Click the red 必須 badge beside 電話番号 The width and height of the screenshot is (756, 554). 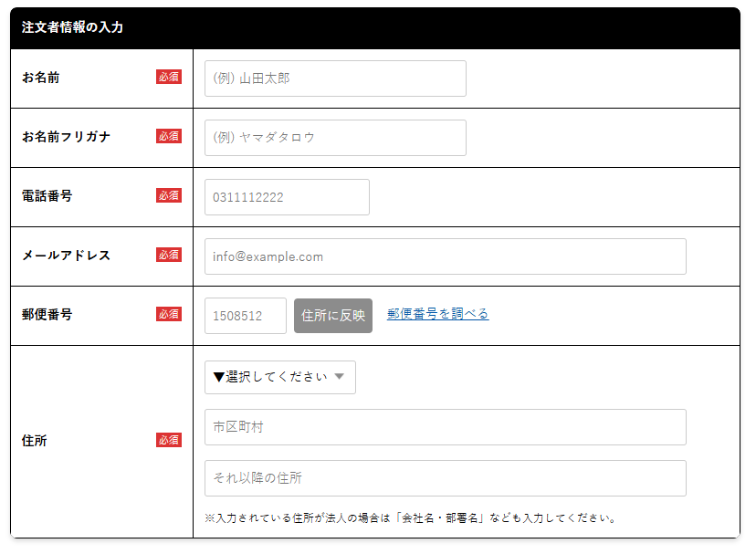click(169, 196)
